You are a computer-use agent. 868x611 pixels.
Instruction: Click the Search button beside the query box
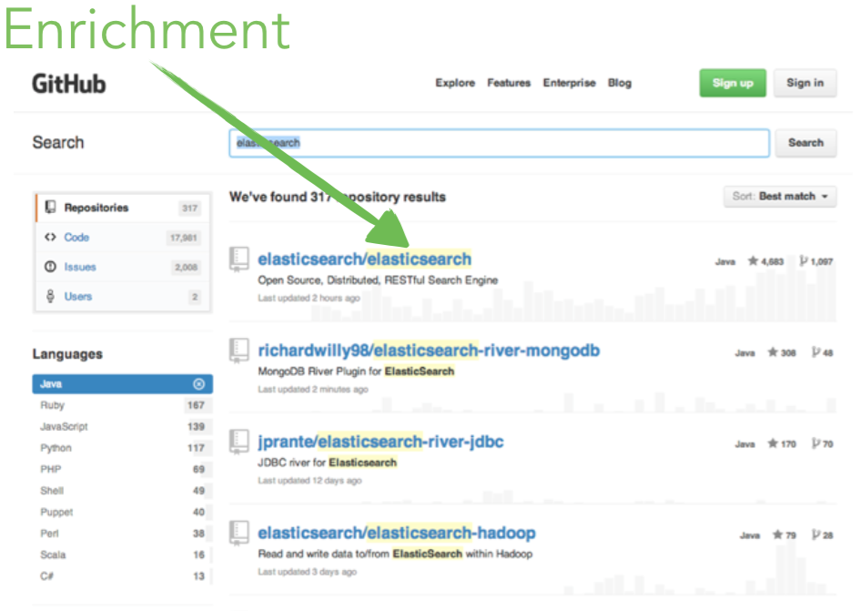pos(805,143)
